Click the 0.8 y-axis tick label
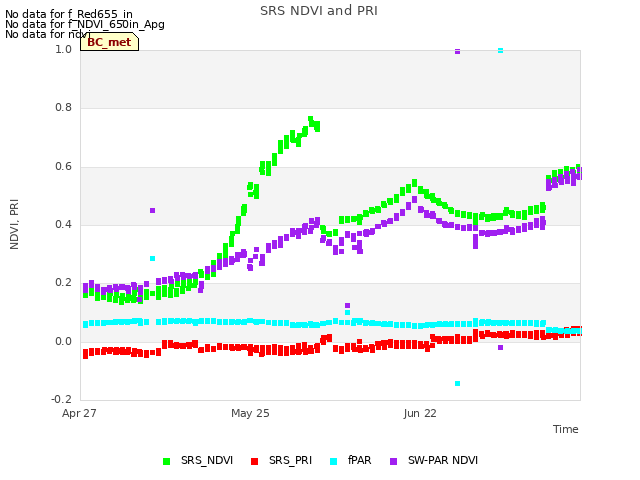This screenshot has width=640, height=480. click(x=63, y=107)
